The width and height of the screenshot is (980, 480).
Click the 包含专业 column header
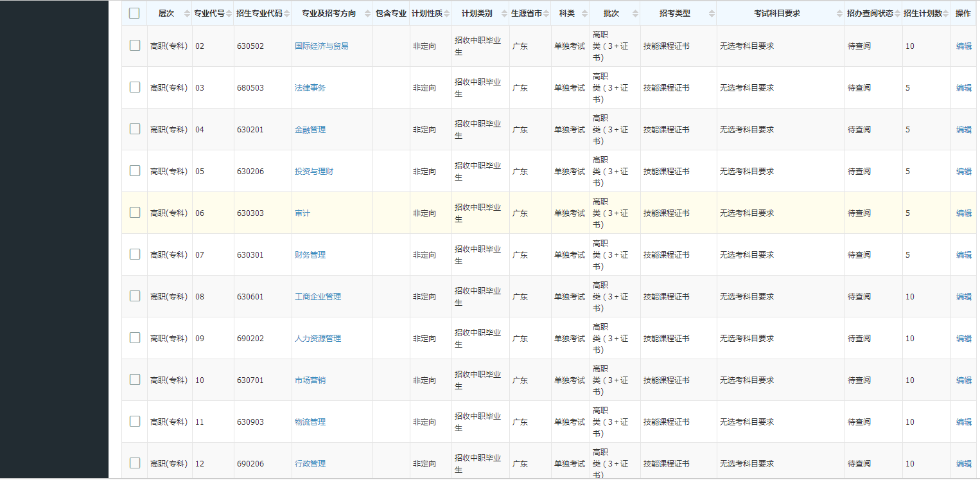[x=391, y=13]
